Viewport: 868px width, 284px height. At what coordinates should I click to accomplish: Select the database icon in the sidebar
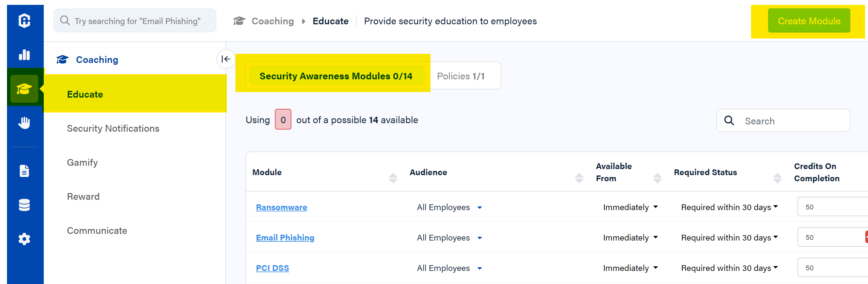point(25,205)
